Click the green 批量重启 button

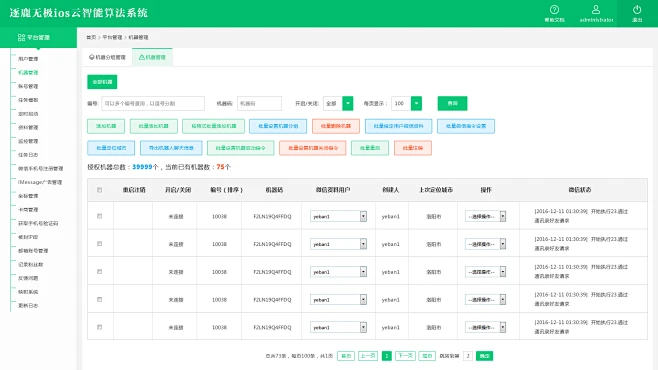pos(370,148)
